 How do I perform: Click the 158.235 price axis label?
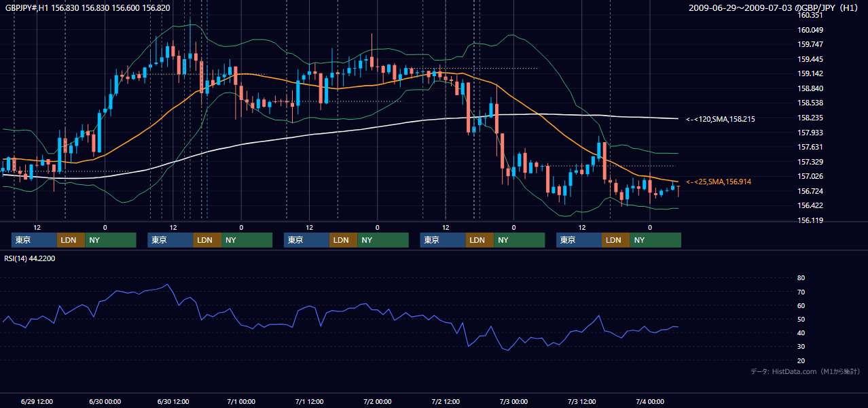(x=810, y=118)
